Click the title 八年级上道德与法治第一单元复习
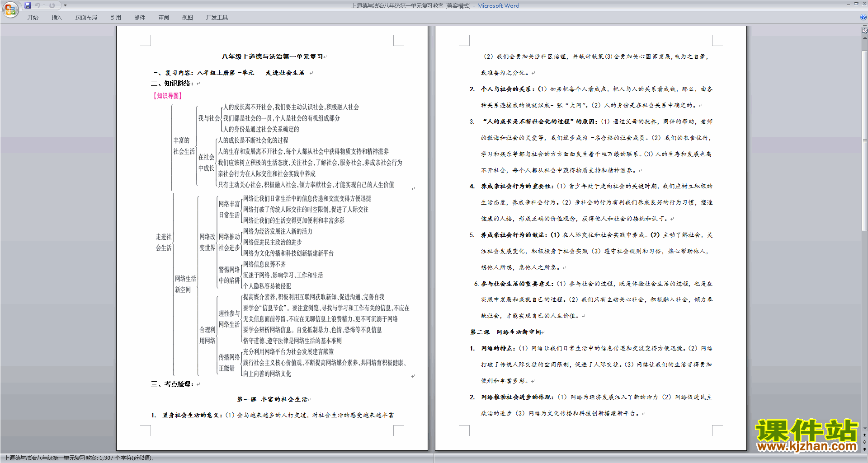868x463 pixels. click(x=272, y=56)
